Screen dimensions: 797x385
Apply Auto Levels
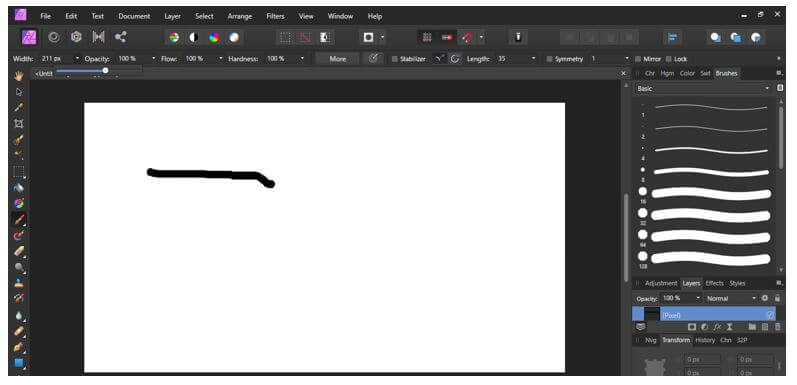[x=174, y=37]
